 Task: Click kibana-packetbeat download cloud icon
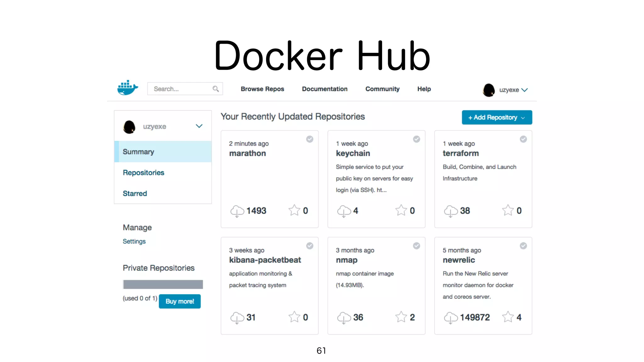click(x=237, y=318)
